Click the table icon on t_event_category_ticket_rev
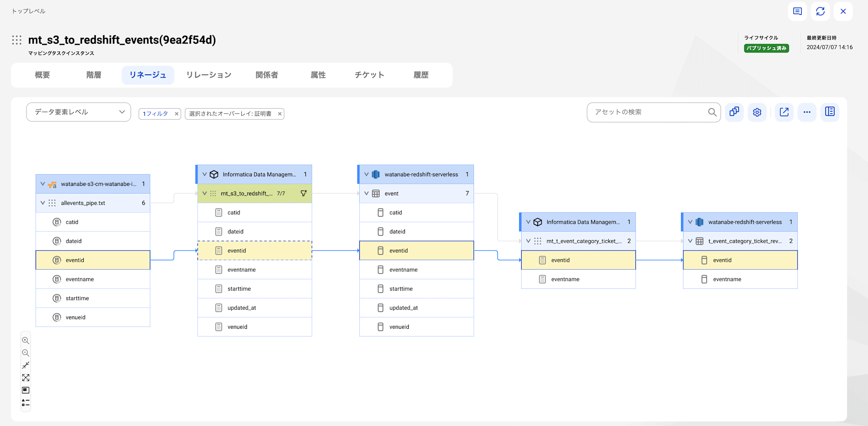The width and height of the screenshot is (868, 426). pyautogui.click(x=700, y=241)
